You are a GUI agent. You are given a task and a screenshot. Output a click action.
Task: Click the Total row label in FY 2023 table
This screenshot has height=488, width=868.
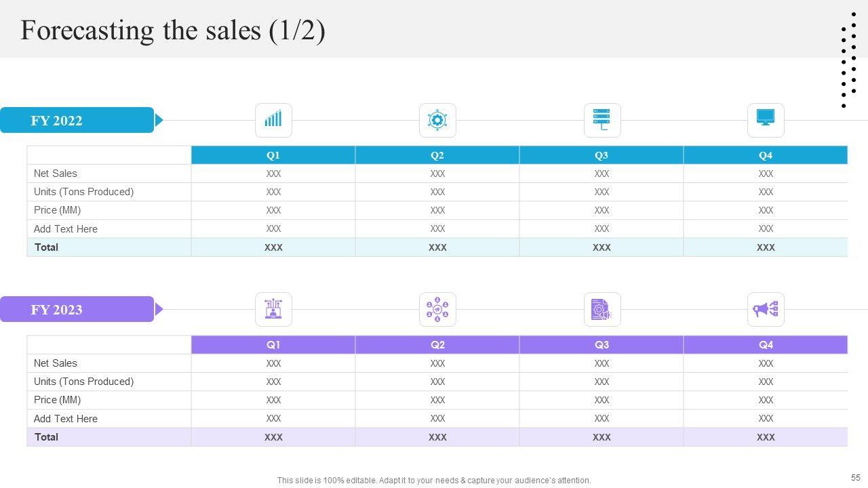pos(46,437)
